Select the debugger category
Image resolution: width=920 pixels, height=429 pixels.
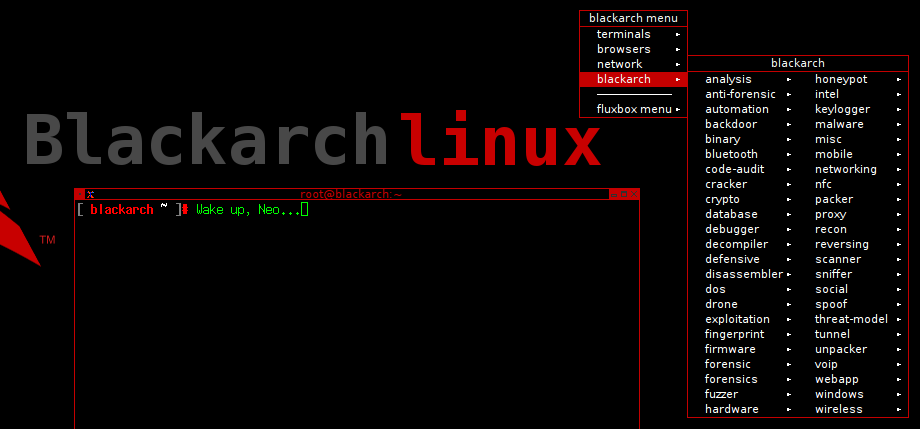coord(743,229)
